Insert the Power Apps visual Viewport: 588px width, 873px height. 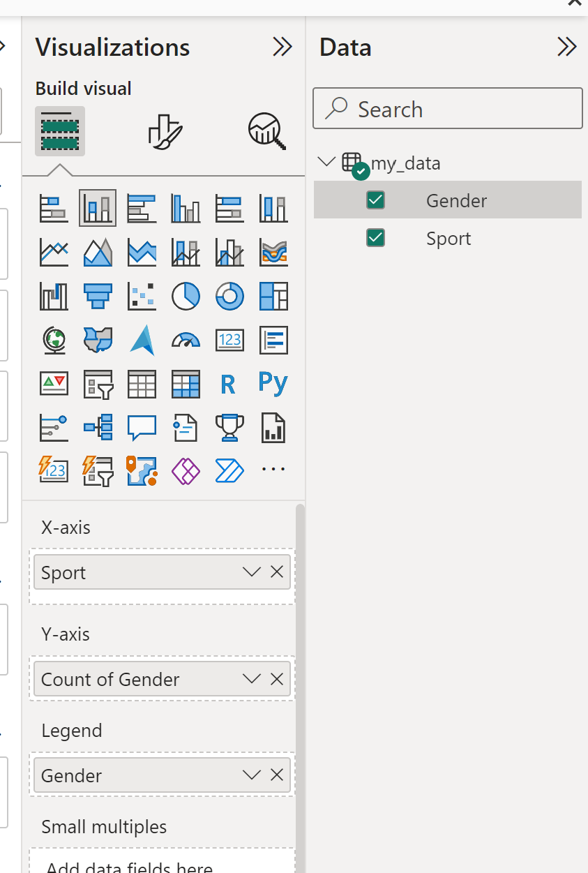[186, 470]
